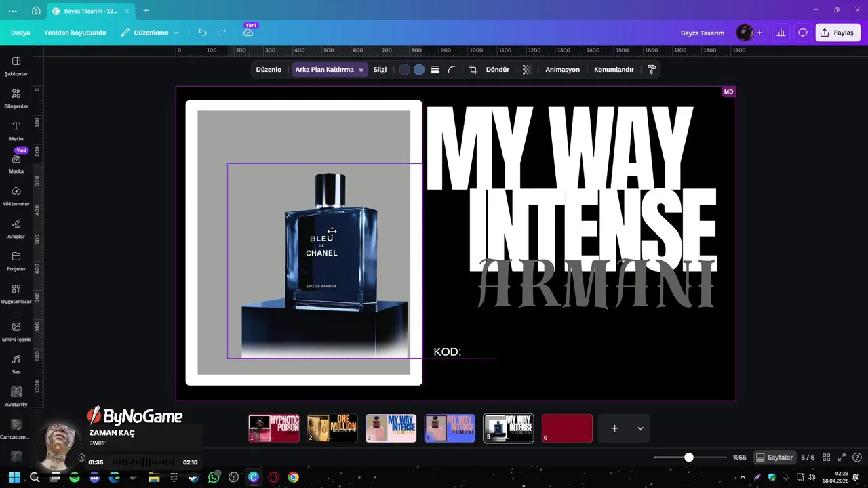
Task: Open the Şablonlar panel in the sidebar
Action: point(16,66)
